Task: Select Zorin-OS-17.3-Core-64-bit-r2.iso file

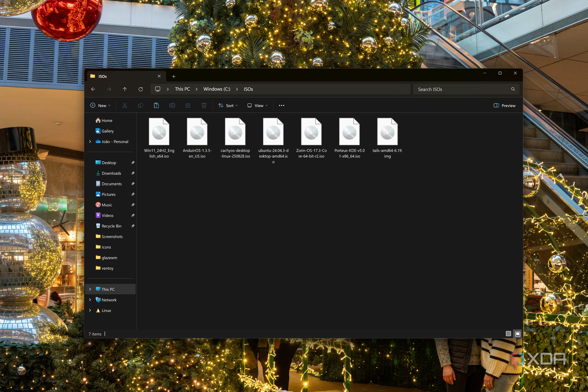Action: 311,138
